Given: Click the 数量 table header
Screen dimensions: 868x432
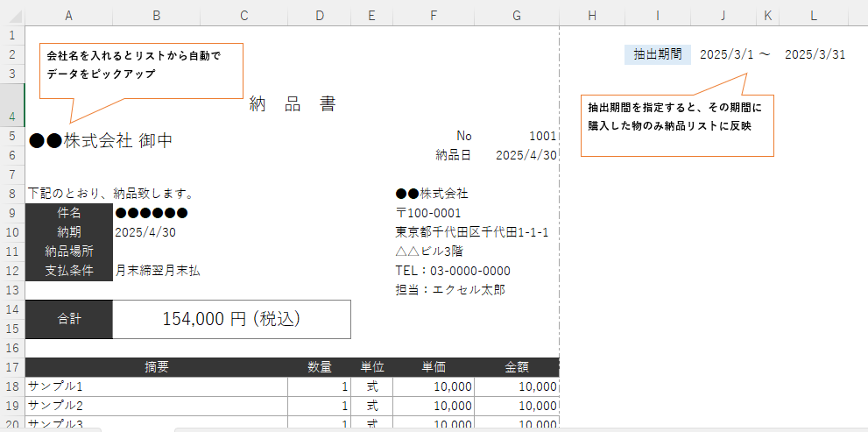Looking at the screenshot, I should pyautogui.click(x=320, y=366).
